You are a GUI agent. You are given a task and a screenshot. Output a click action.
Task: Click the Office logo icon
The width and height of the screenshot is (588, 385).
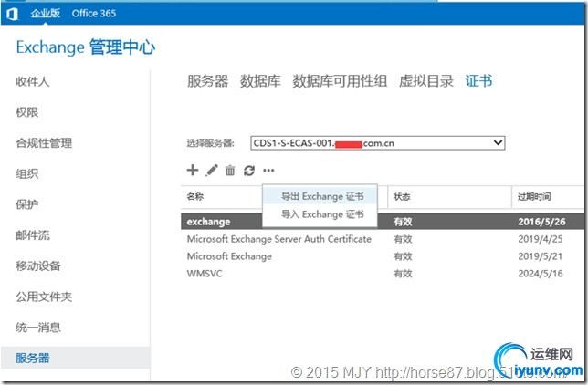12,14
